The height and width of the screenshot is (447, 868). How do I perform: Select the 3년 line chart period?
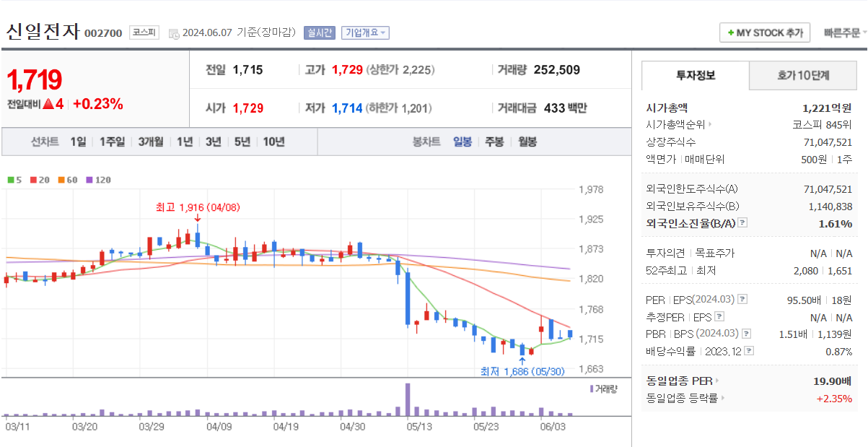pos(213,142)
